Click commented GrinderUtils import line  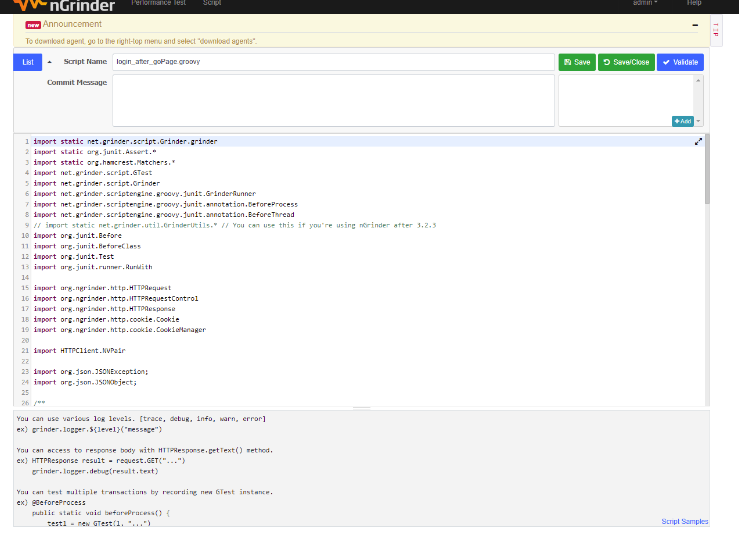click(235, 225)
